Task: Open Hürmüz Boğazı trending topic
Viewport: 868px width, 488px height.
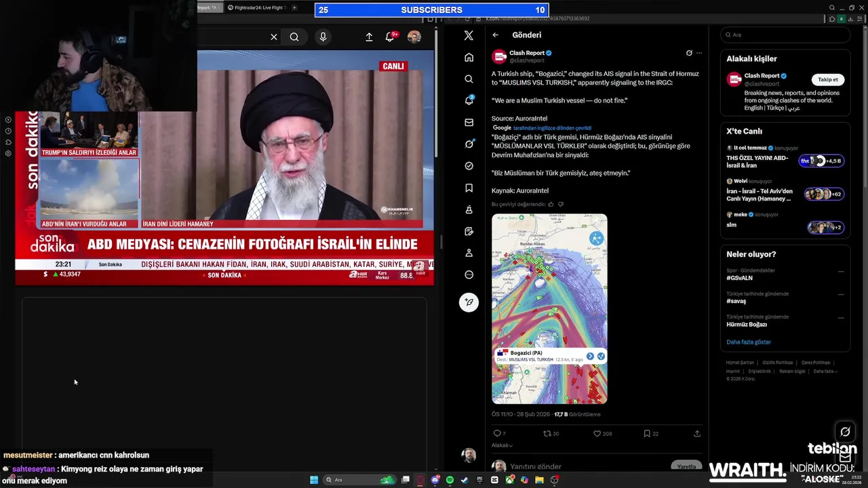Action: pos(747,324)
